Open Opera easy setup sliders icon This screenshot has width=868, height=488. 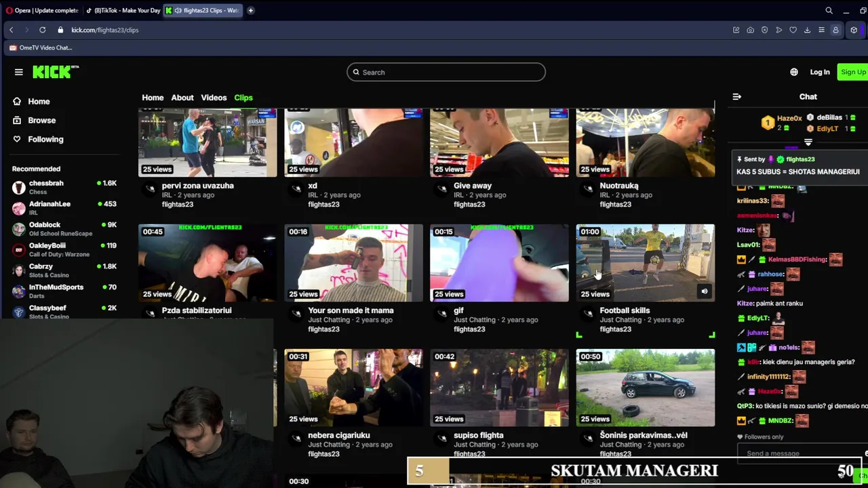[x=821, y=30]
